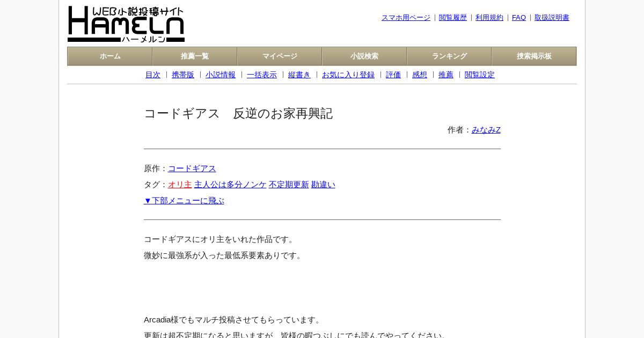Open 小説情報 link
The image size is (644, 338).
[x=221, y=75]
